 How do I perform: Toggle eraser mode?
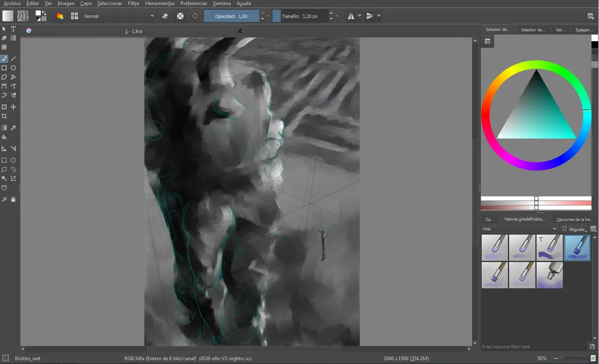165,16
